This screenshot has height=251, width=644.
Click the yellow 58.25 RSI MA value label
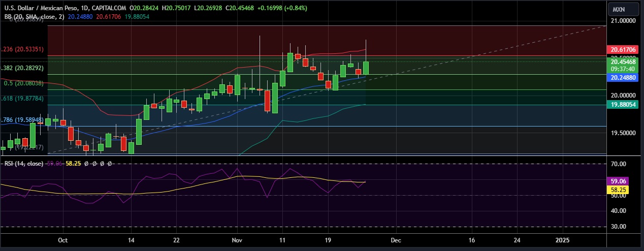618,190
